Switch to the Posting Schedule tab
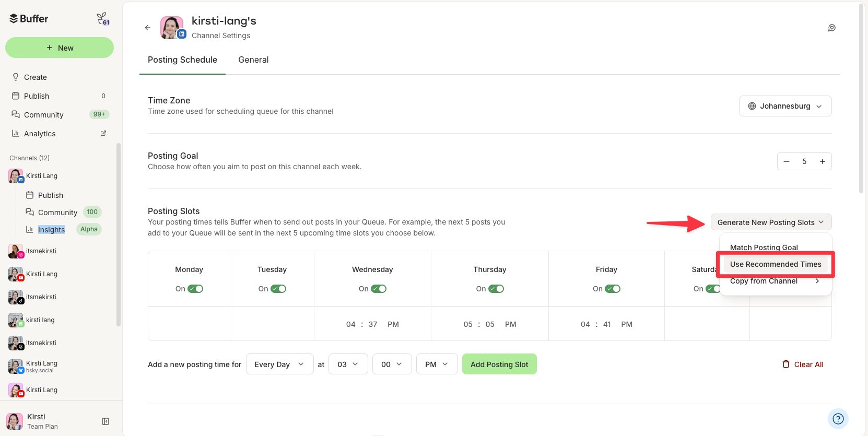The width and height of the screenshot is (868, 436). point(182,60)
